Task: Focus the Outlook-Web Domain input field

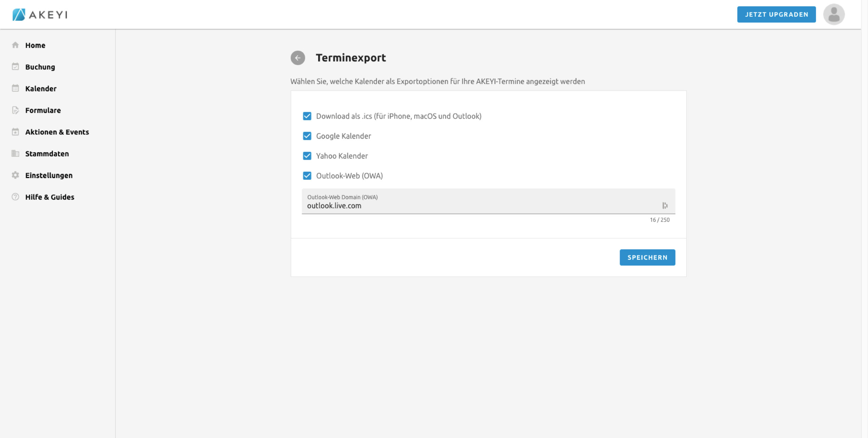Action: click(x=475, y=206)
